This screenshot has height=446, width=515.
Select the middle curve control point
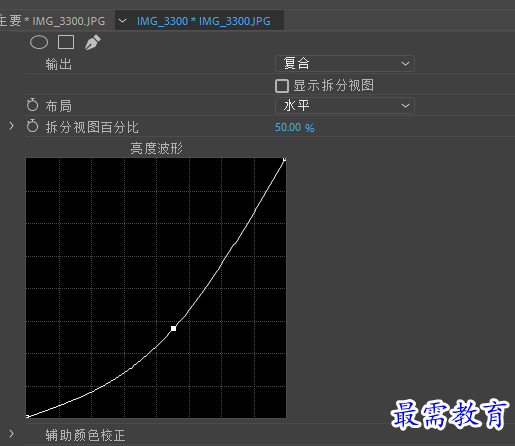pyautogui.click(x=173, y=328)
